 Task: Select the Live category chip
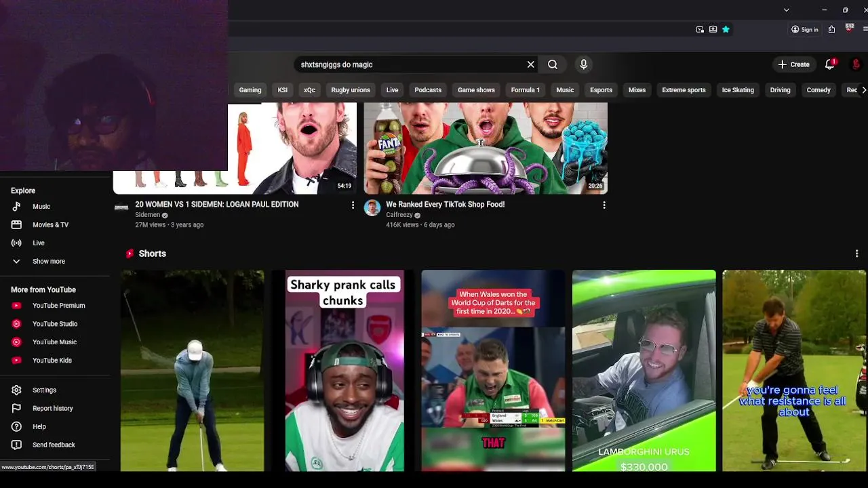(393, 89)
